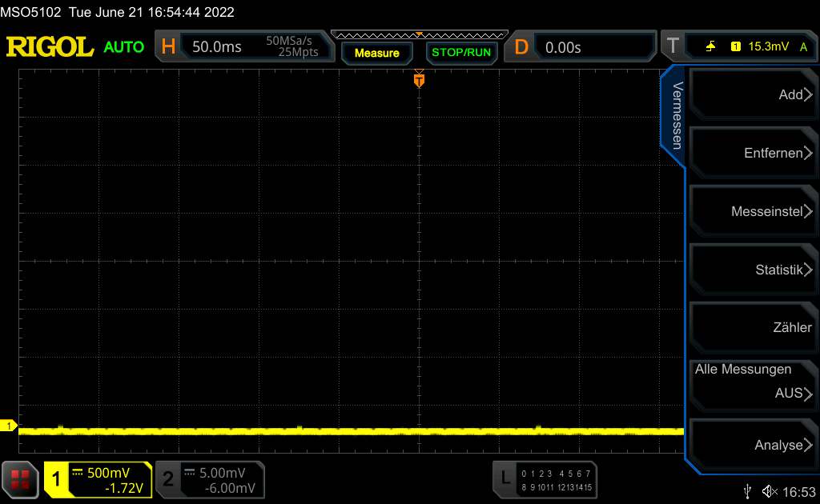Click the orange H horizontal timebase icon
820x504 pixels.
168,47
